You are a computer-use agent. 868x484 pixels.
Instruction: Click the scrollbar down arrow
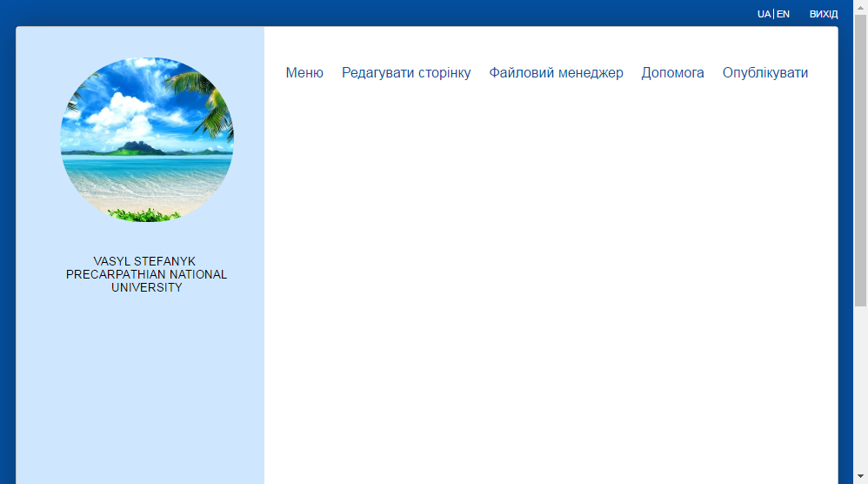(x=860, y=476)
